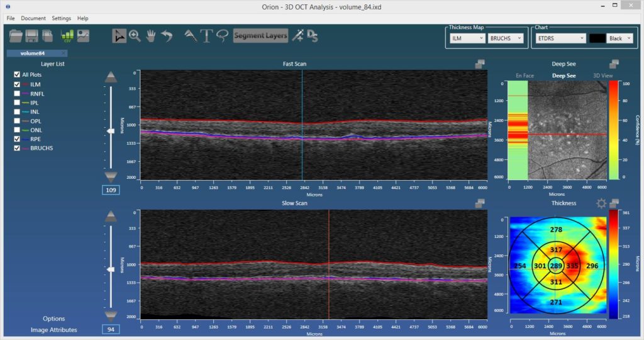Viewport: 644px width, 340px height.
Task: Select the Lasso region tool
Action: (222, 36)
